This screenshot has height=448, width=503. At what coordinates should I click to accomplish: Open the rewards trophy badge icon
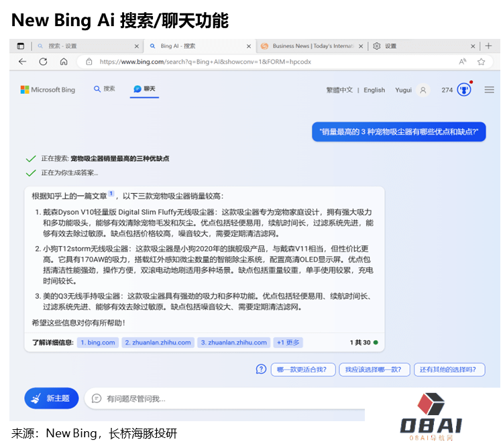coord(464,89)
